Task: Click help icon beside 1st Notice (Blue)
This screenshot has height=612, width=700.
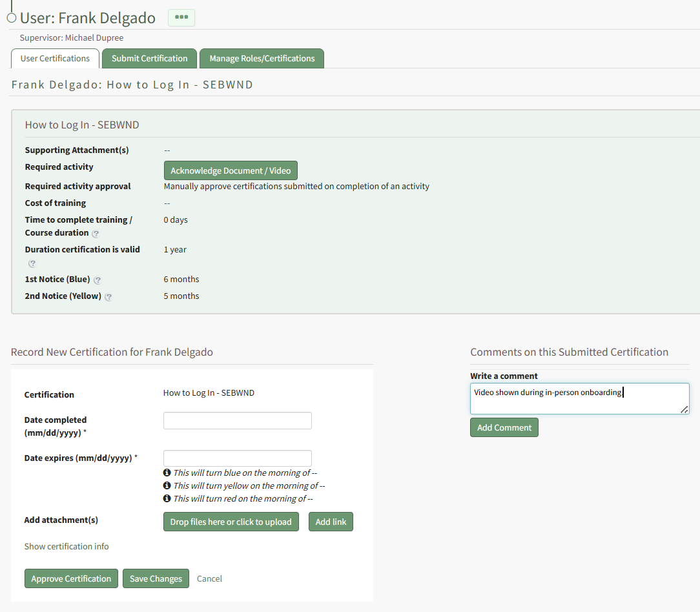Action: tap(98, 280)
